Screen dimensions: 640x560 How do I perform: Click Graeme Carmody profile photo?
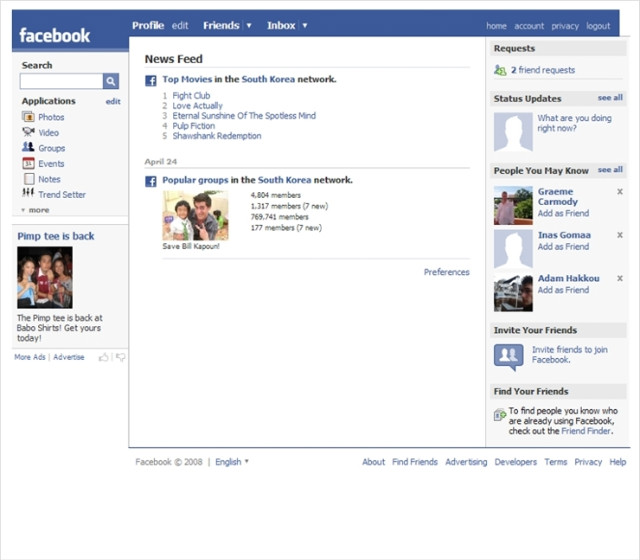(513, 205)
